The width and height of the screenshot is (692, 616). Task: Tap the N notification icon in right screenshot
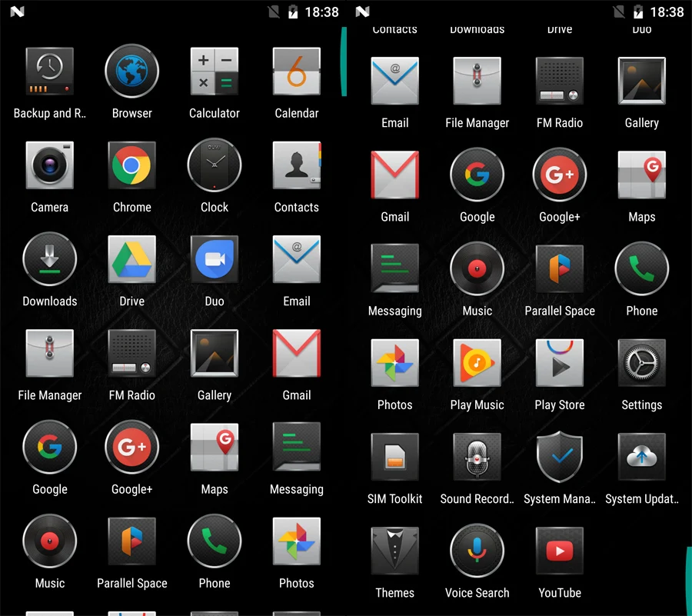pyautogui.click(x=362, y=12)
